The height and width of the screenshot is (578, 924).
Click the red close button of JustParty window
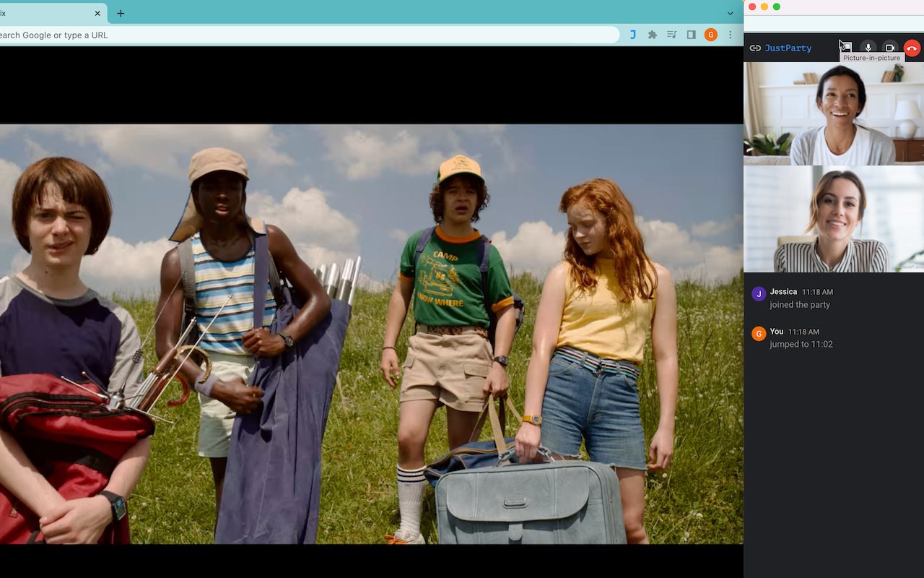click(752, 7)
